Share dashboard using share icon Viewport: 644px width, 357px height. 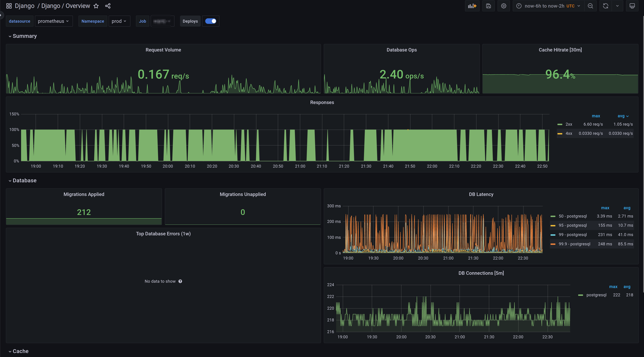(x=108, y=6)
